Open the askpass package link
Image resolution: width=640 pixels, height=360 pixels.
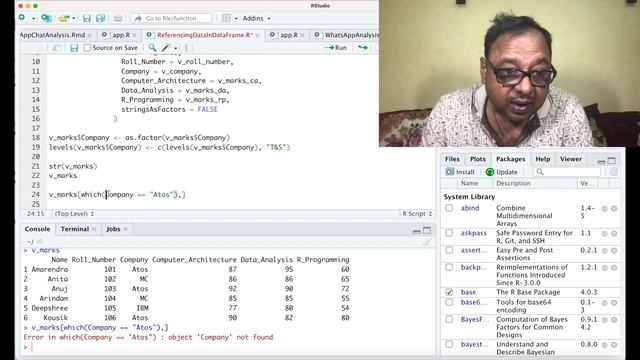473,233
